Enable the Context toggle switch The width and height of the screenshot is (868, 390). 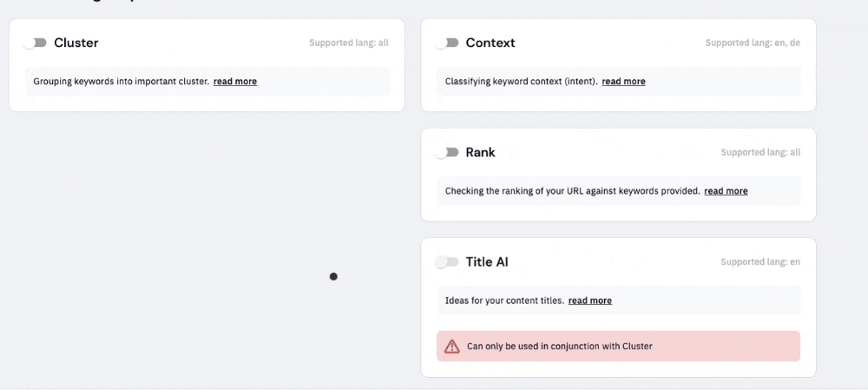pos(447,43)
